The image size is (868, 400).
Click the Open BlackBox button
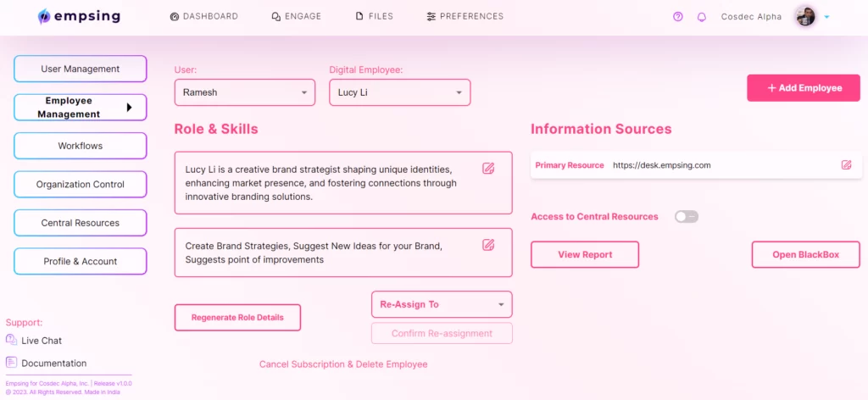tap(806, 254)
